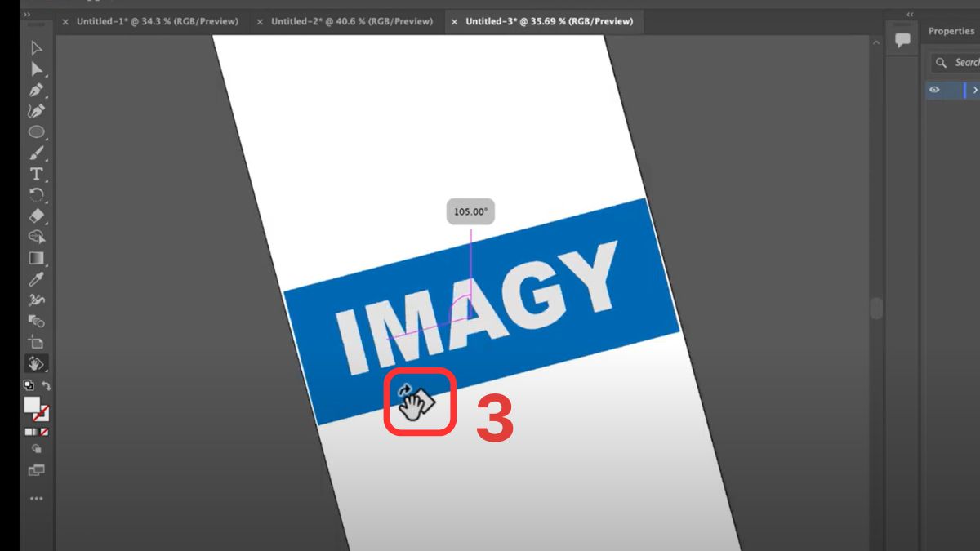The height and width of the screenshot is (551, 980).
Task: Open the Change Screen Mode button
Action: coord(36,470)
